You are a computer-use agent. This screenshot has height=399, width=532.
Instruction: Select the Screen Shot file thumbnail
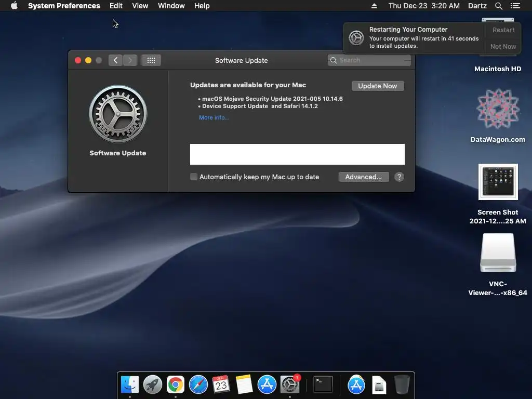(498, 182)
